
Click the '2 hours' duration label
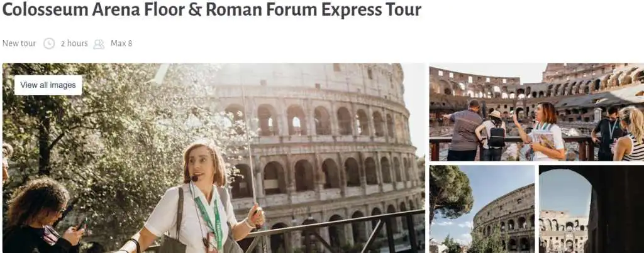click(74, 43)
